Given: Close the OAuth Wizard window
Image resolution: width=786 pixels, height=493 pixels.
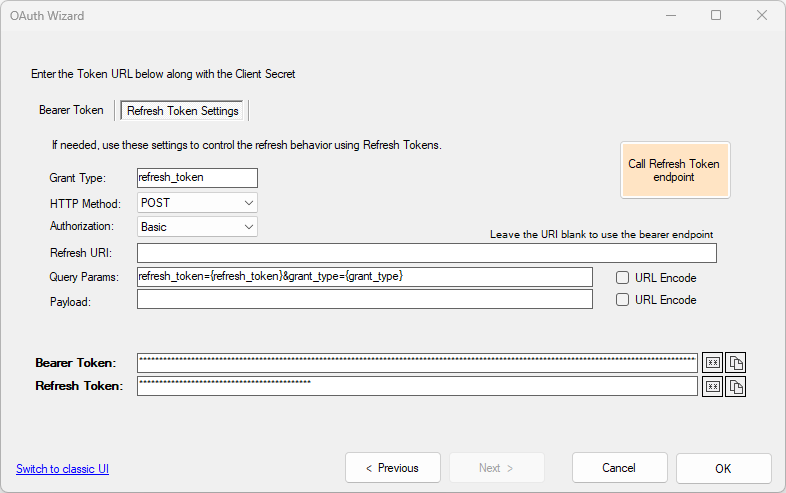Looking at the screenshot, I should [762, 15].
